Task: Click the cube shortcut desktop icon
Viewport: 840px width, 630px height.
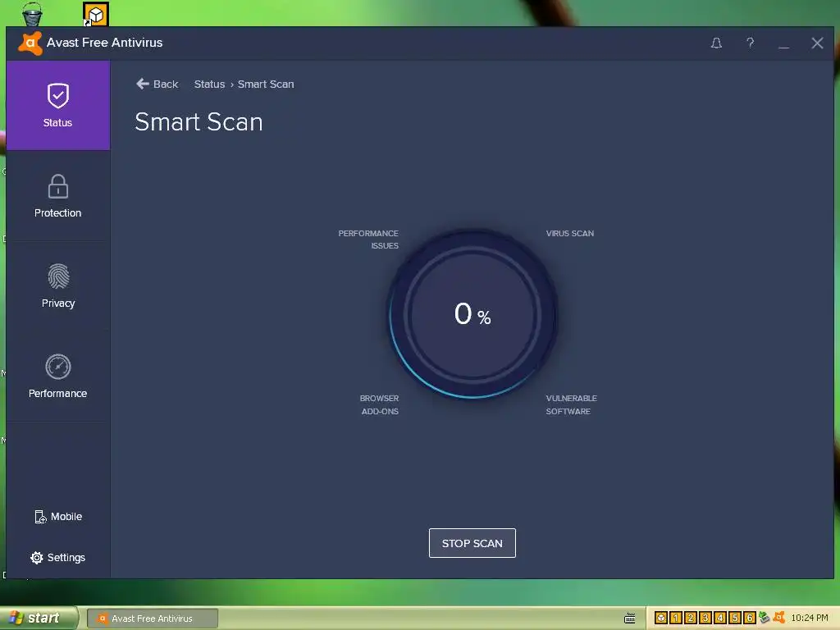Action: pos(96,15)
